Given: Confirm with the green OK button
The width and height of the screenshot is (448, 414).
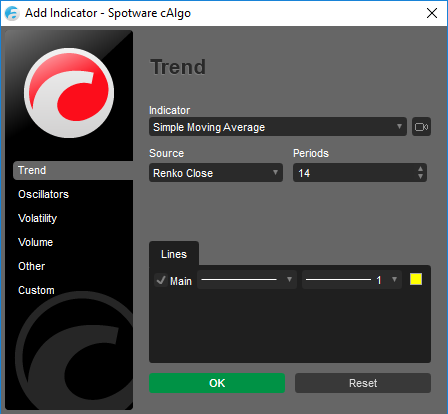Looking at the screenshot, I should [x=217, y=383].
